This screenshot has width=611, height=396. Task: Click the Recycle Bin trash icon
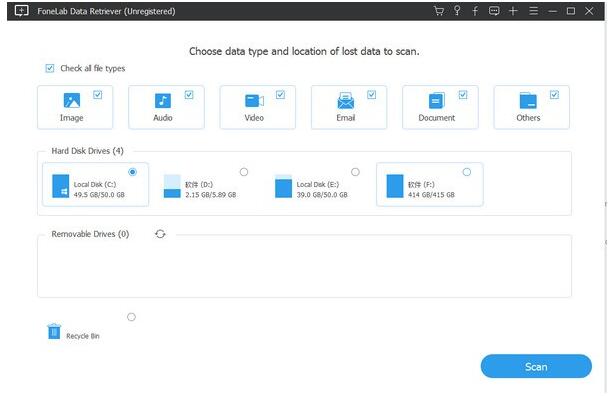[54, 332]
